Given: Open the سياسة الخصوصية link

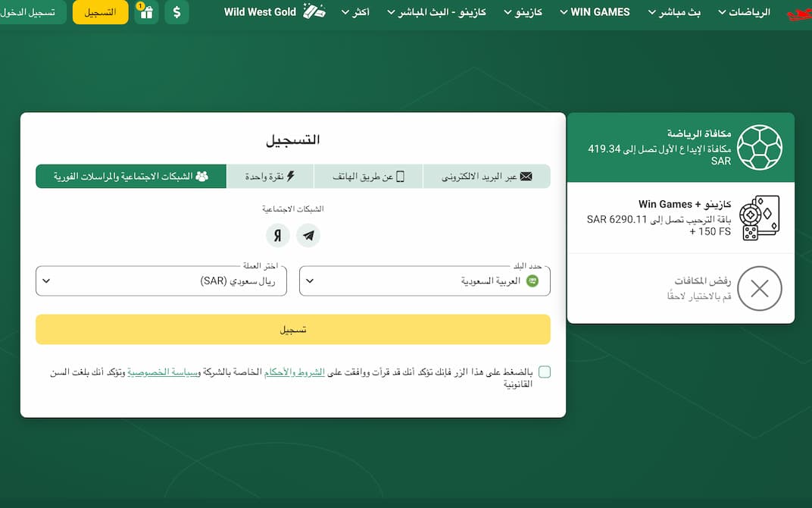Looking at the screenshot, I should [164, 372].
